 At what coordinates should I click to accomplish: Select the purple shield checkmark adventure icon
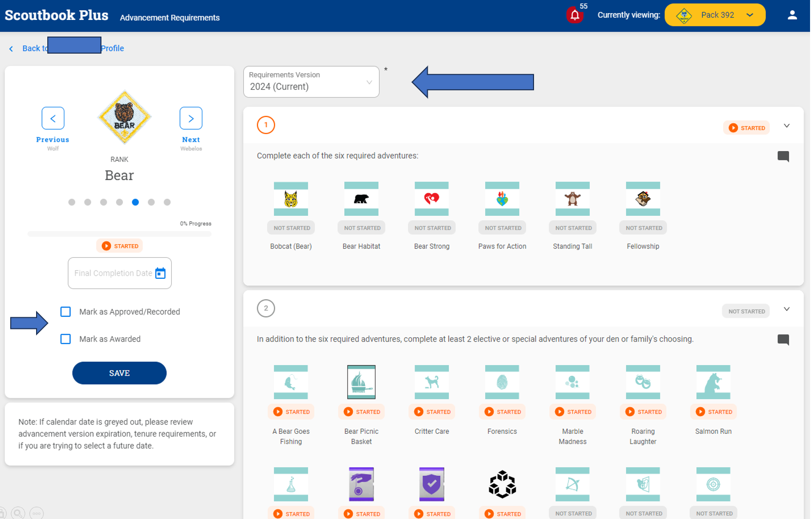click(433, 485)
